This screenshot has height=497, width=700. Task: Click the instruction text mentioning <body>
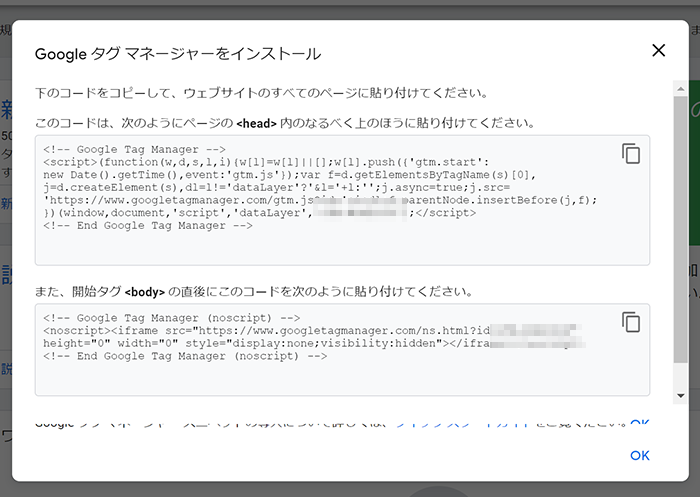pos(254,292)
